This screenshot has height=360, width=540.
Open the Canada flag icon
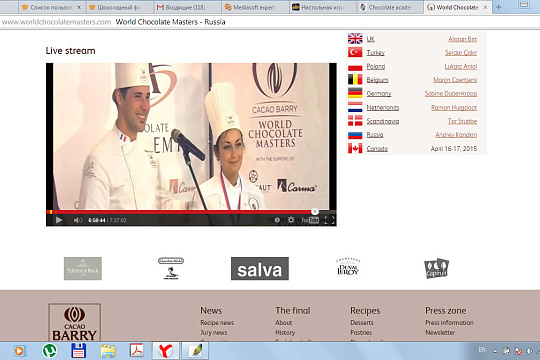tap(355, 148)
